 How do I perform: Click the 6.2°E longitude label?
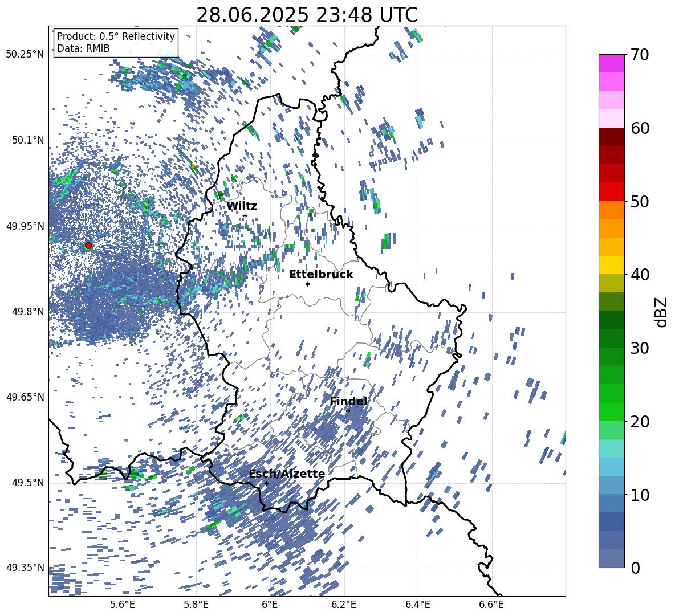click(344, 605)
